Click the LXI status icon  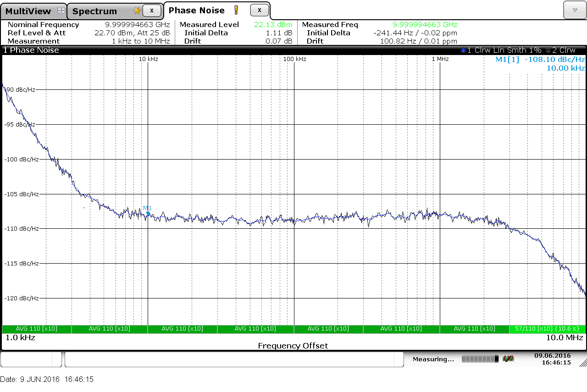pyautogui.click(x=508, y=359)
